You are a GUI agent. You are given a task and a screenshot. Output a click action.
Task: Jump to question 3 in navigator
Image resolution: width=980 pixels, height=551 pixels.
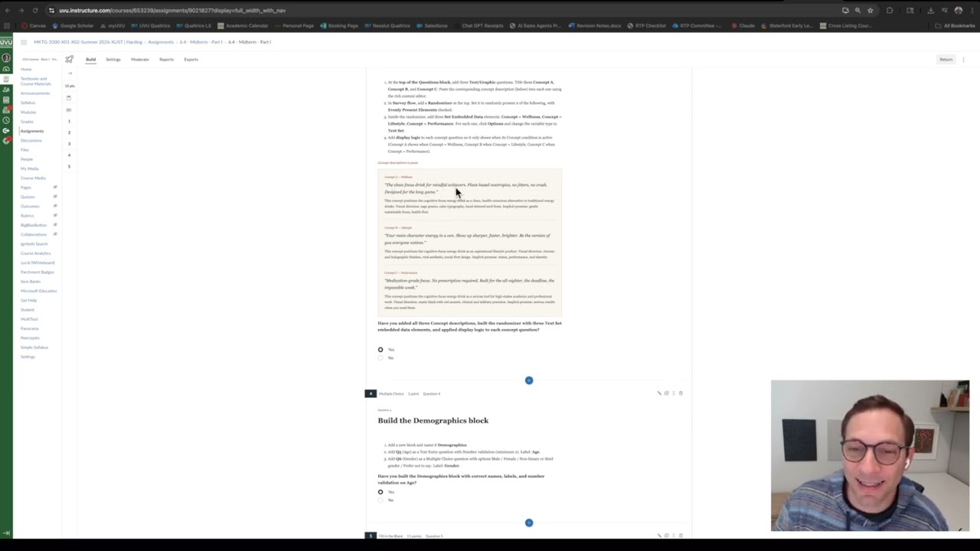pyautogui.click(x=69, y=144)
